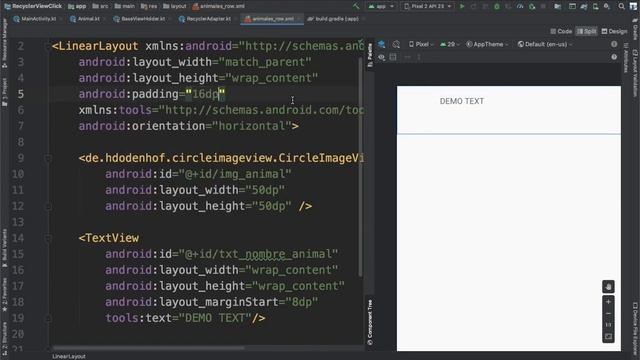This screenshot has height=360, width=640.
Task: Click the design surface layers icon
Action: tap(381, 44)
